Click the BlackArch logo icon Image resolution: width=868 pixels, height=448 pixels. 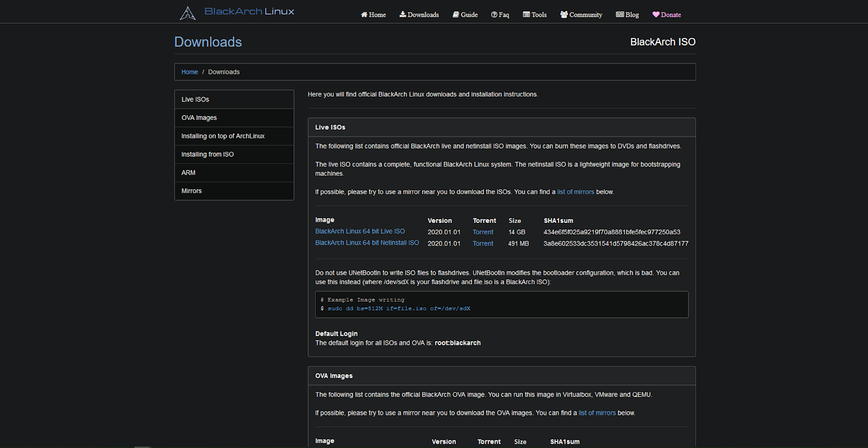188,13
